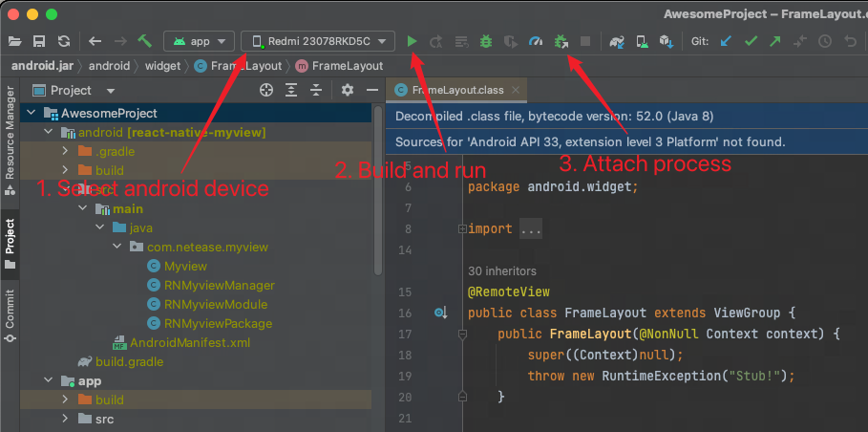Open the Android Profiler icon
Viewport: 868px width, 432px height.
tap(536, 41)
